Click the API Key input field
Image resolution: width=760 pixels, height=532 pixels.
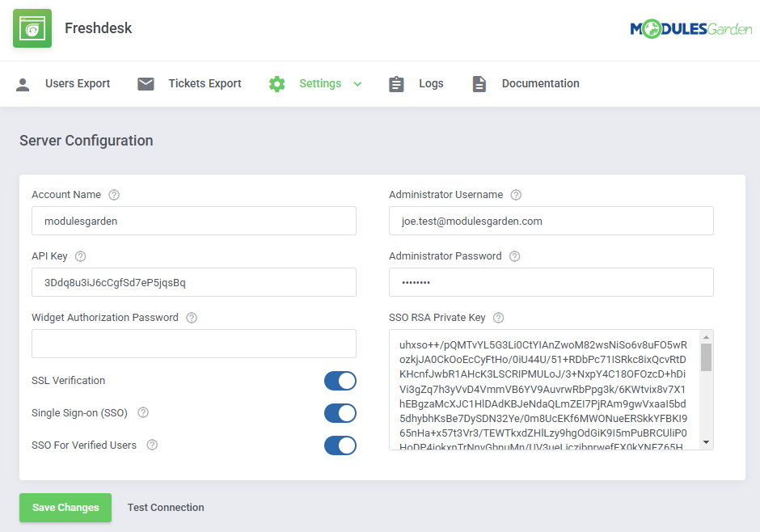(x=194, y=282)
